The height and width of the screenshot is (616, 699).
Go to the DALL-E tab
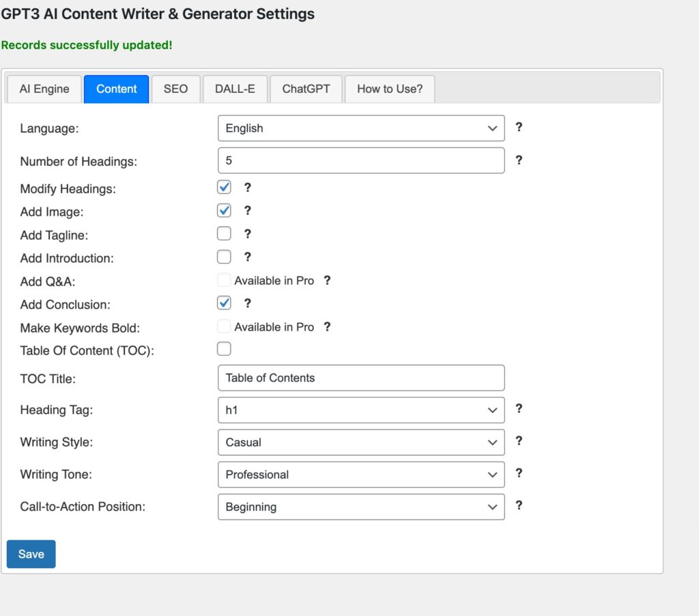[235, 89]
